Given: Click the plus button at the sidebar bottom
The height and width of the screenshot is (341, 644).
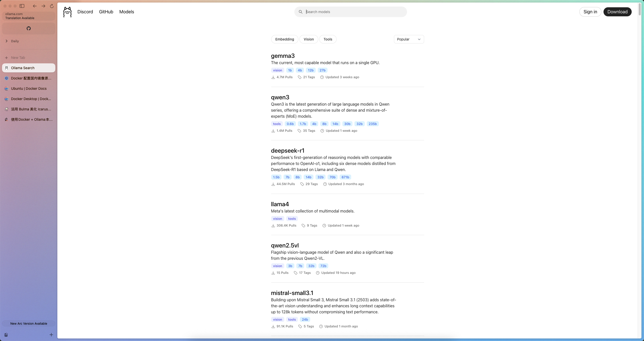Looking at the screenshot, I should point(51,335).
